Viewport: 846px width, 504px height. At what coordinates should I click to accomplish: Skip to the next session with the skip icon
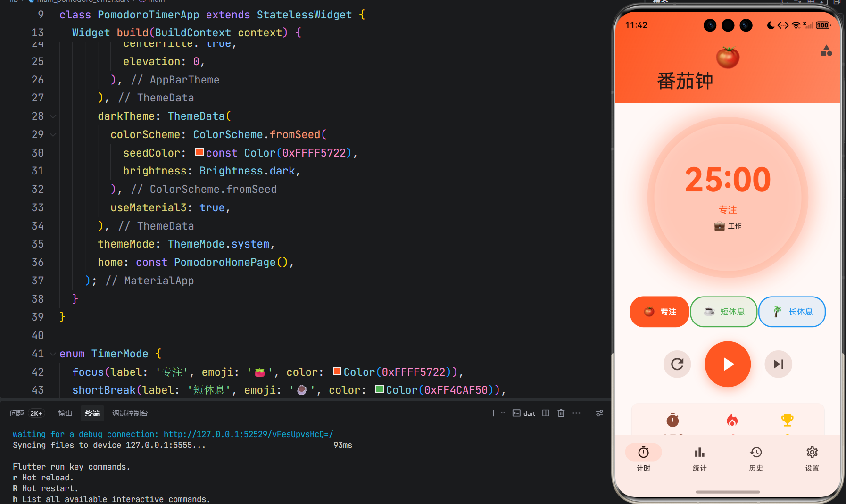[778, 364]
